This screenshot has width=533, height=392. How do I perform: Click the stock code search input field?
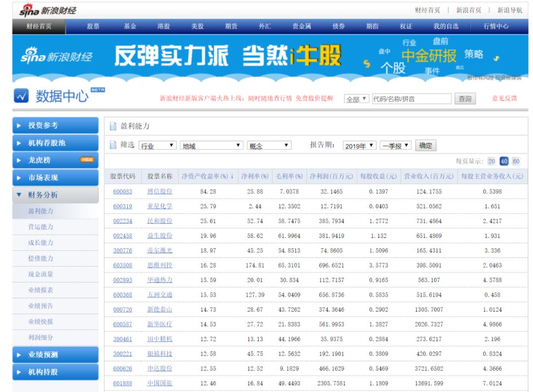click(x=412, y=99)
